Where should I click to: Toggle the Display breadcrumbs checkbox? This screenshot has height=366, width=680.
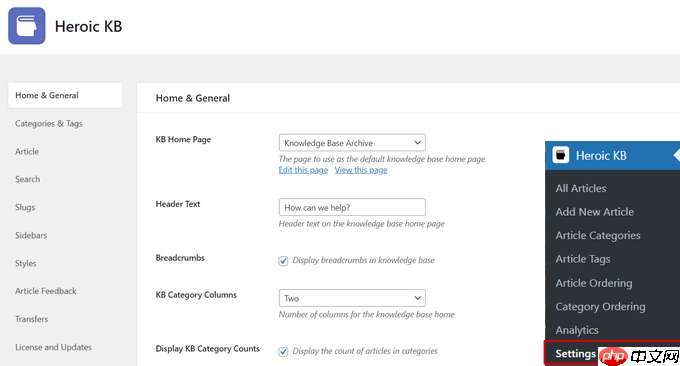(x=283, y=261)
